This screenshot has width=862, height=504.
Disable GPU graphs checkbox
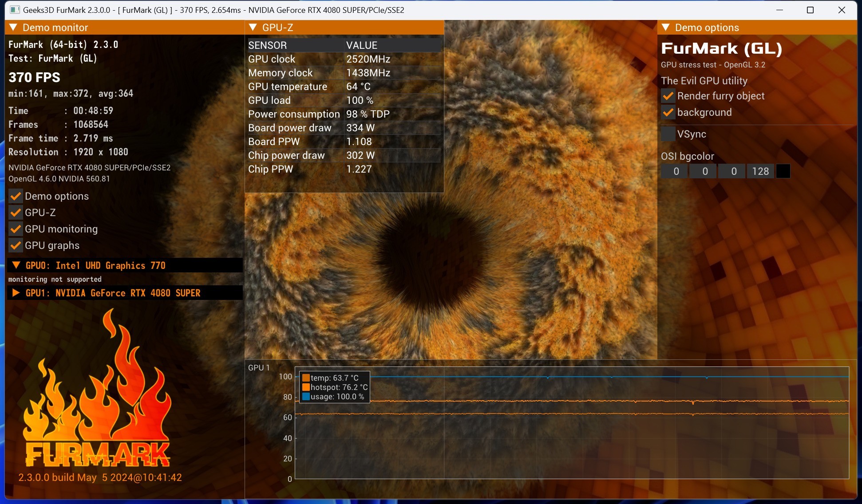pyautogui.click(x=16, y=245)
